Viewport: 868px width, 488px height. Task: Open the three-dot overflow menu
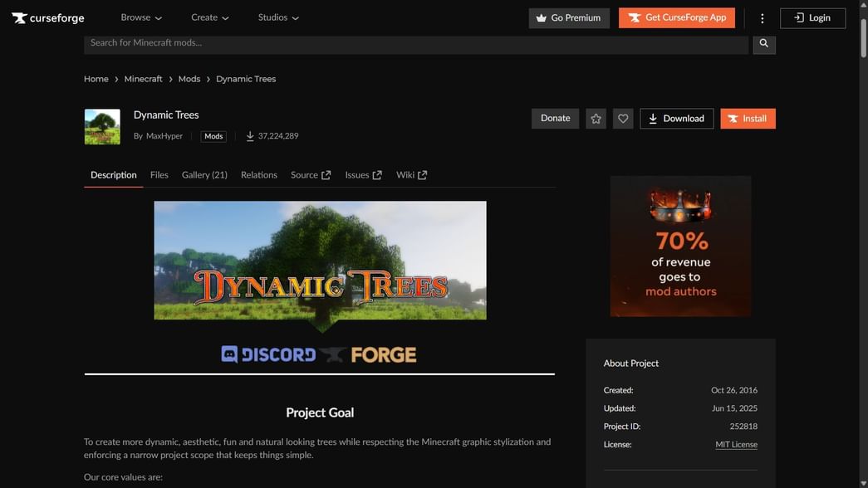point(762,17)
